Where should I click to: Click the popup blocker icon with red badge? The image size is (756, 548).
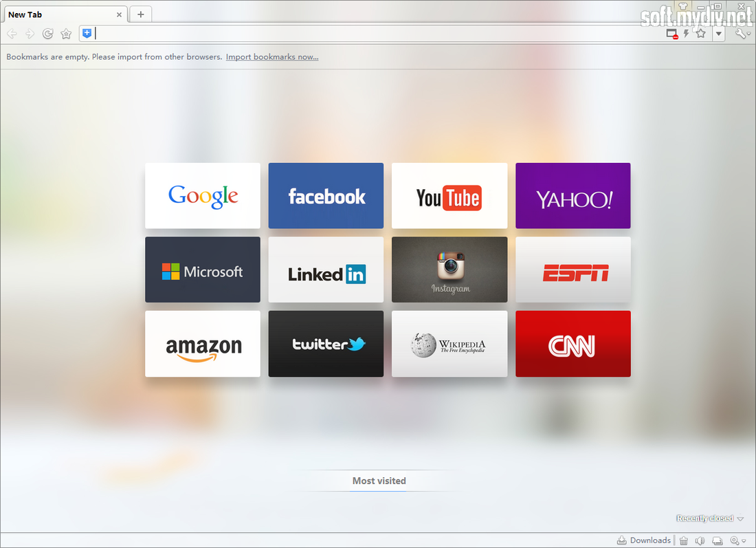click(x=672, y=34)
